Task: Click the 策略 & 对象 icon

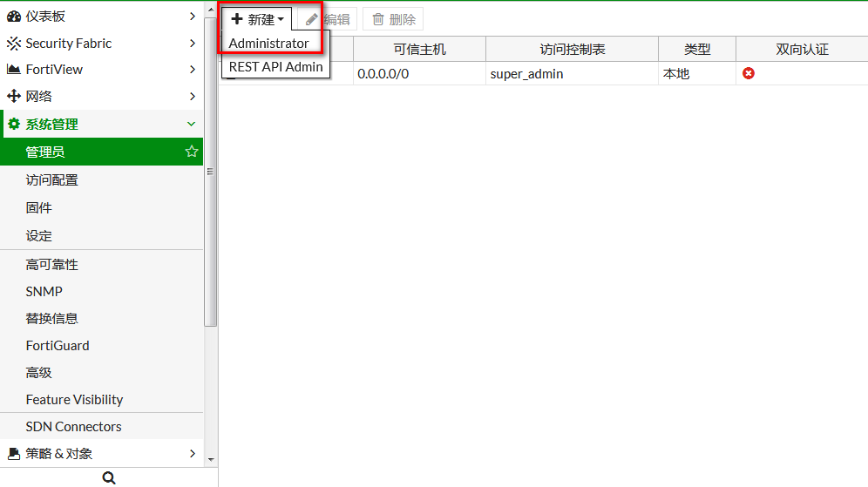Action: click(14, 454)
